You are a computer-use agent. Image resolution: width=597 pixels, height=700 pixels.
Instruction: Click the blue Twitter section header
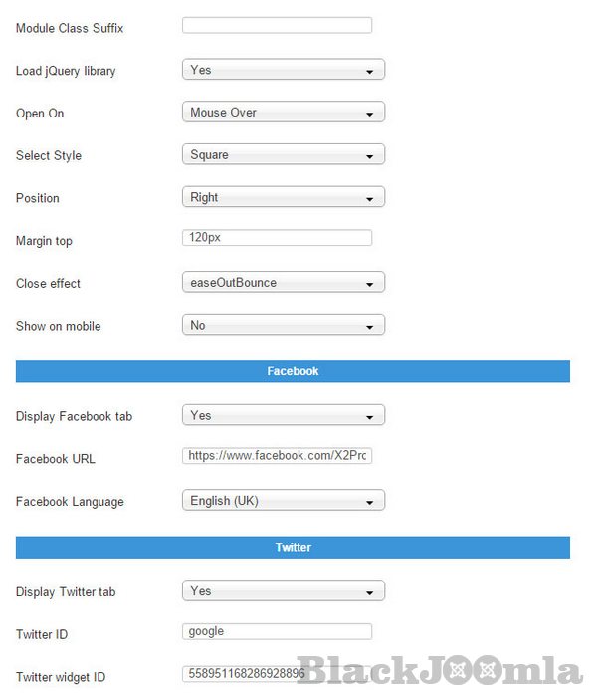(293, 547)
